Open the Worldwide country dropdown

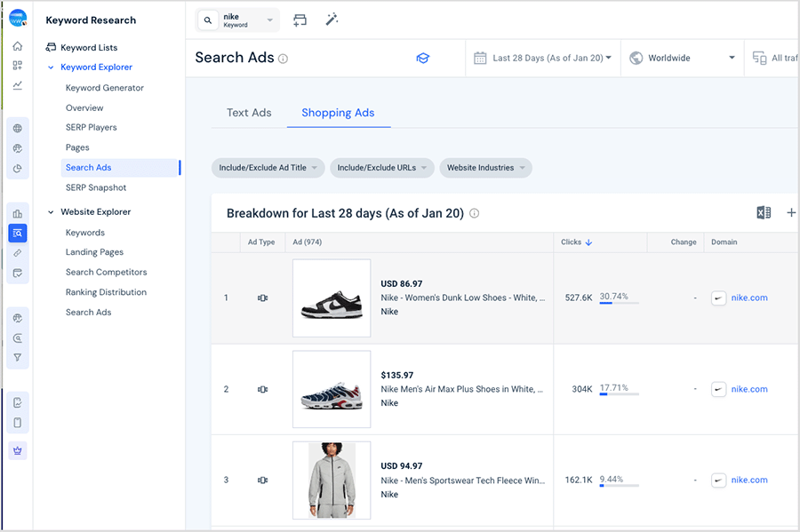coord(682,58)
